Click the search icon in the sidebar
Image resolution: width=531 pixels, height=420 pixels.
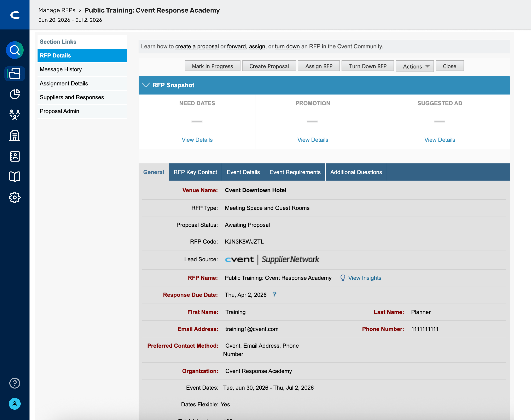pos(15,50)
